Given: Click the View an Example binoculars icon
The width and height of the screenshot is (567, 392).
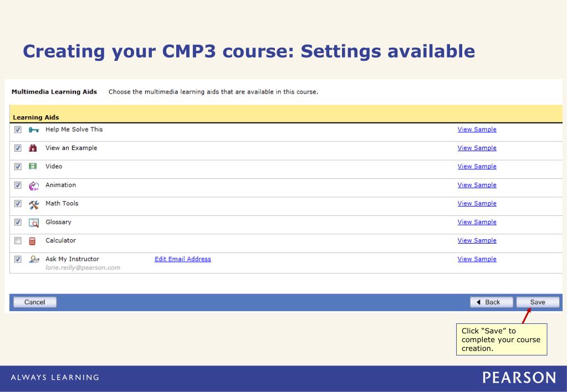Looking at the screenshot, I should pos(33,148).
